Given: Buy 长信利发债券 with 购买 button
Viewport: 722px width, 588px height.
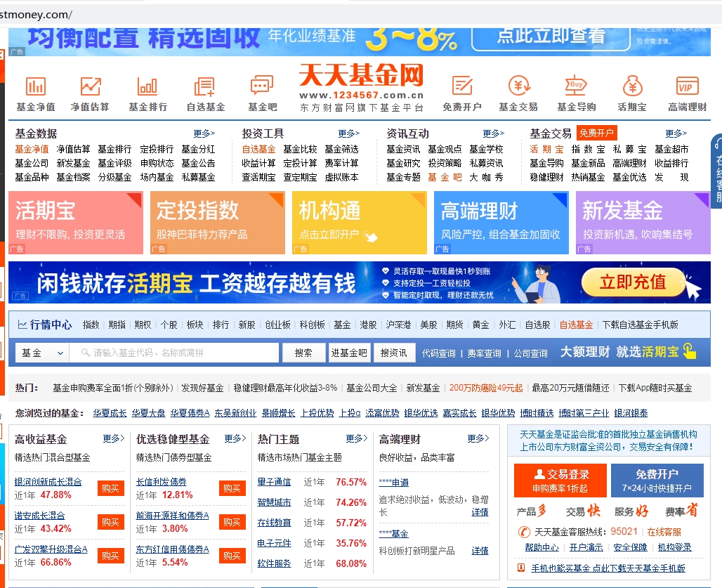Looking at the screenshot, I should pyautogui.click(x=232, y=488).
